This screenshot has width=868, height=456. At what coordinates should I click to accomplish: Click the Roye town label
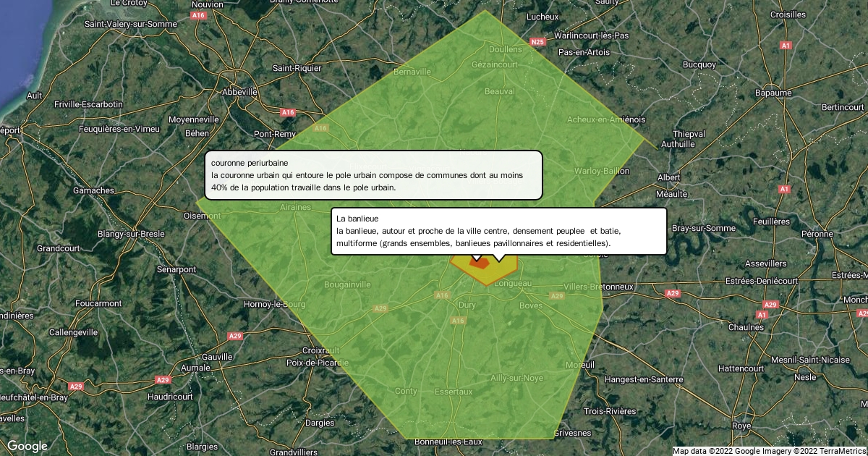coord(741,426)
